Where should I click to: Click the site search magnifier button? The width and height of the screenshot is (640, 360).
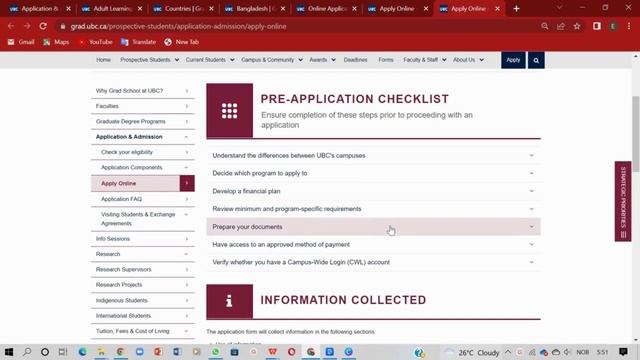[x=536, y=60]
